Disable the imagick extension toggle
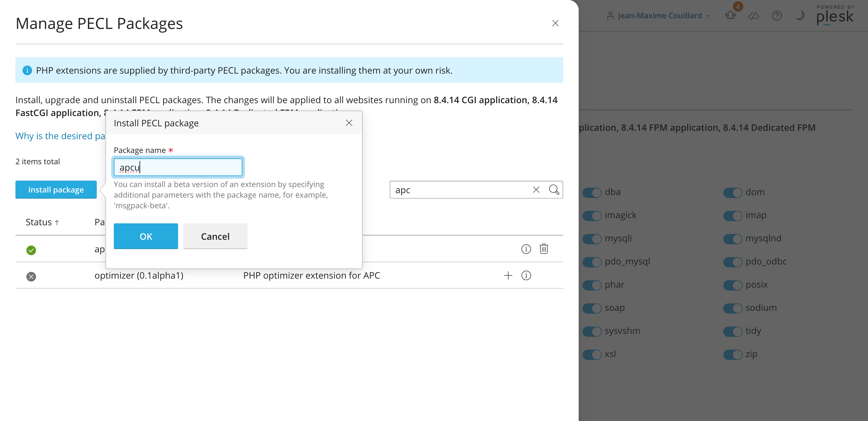This screenshot has width=868, height=421. click(592, 216)
